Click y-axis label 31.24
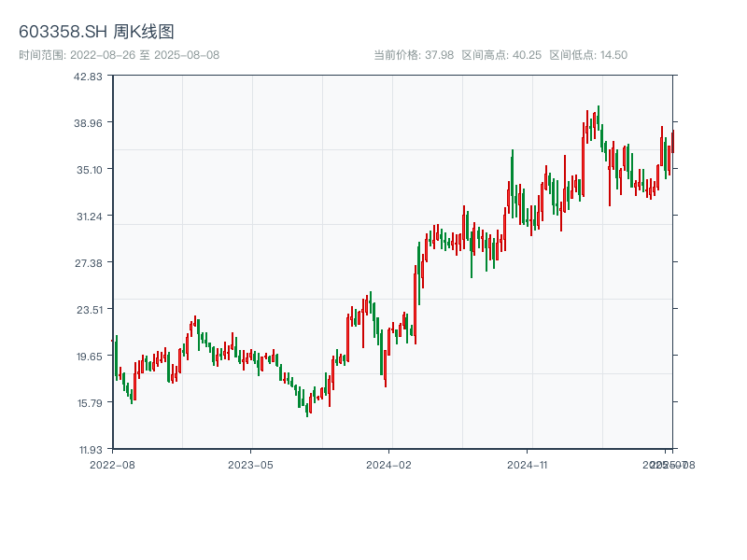The width and height of the screenshot is (747, 560). coord(90,217)
